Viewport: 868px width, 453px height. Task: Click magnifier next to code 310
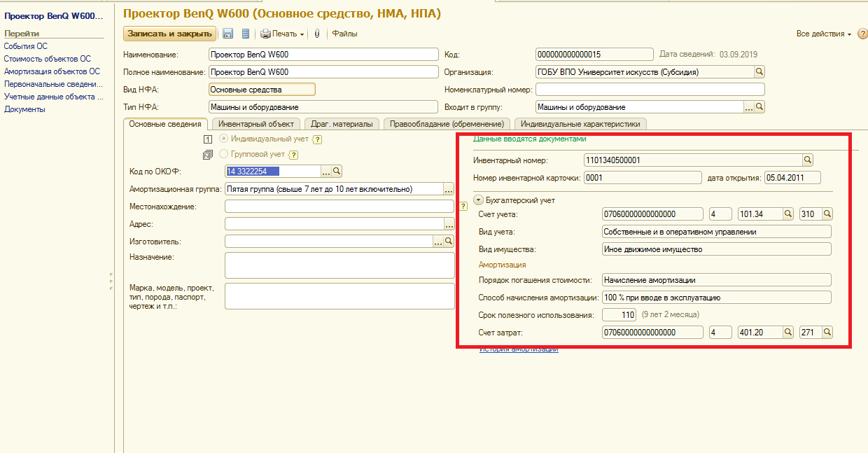click(827, 214)
